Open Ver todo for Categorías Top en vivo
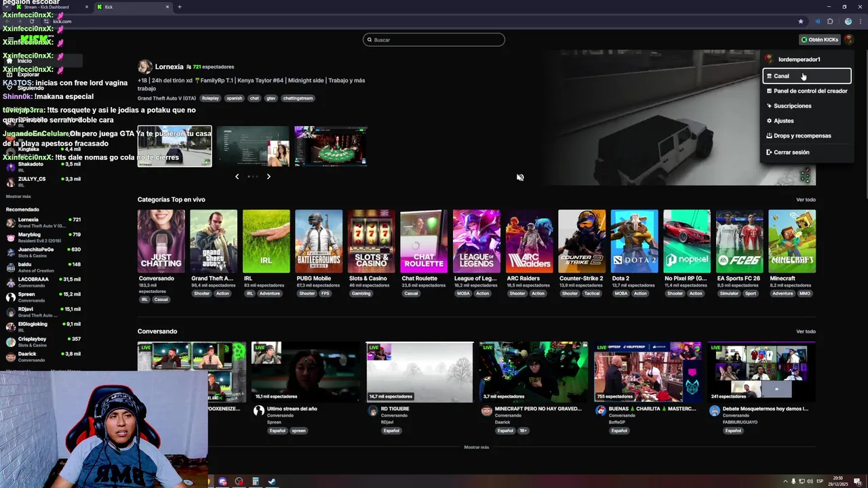 [x=806, y=199]
